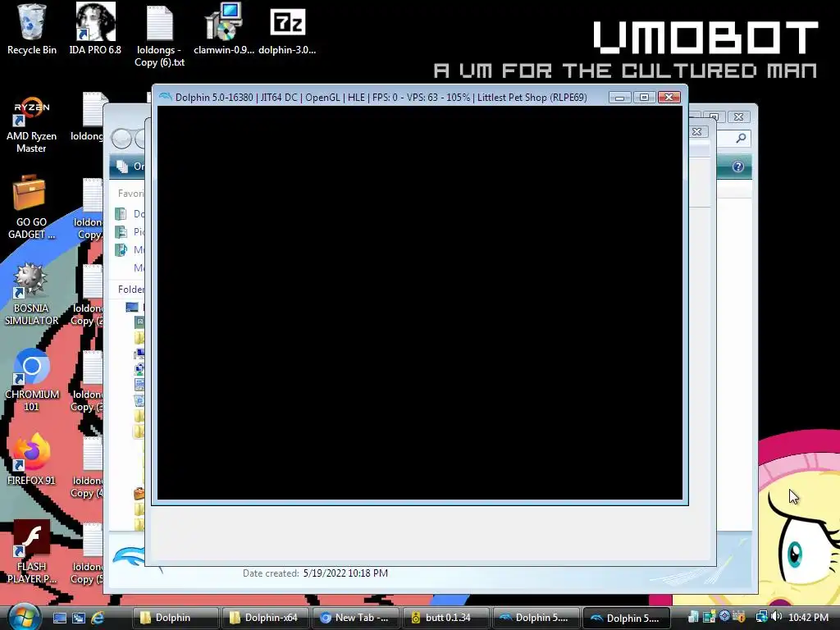Minimize the Dolphin Littlest Pet Shop window
840x630 pixels.
tap(619, 97)
